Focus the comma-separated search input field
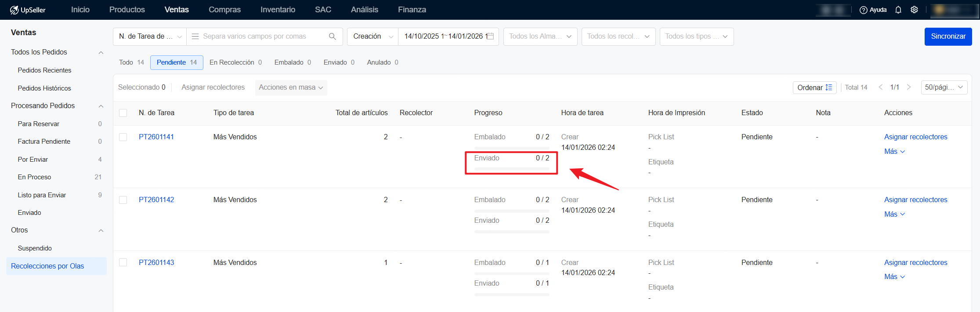 264,36
